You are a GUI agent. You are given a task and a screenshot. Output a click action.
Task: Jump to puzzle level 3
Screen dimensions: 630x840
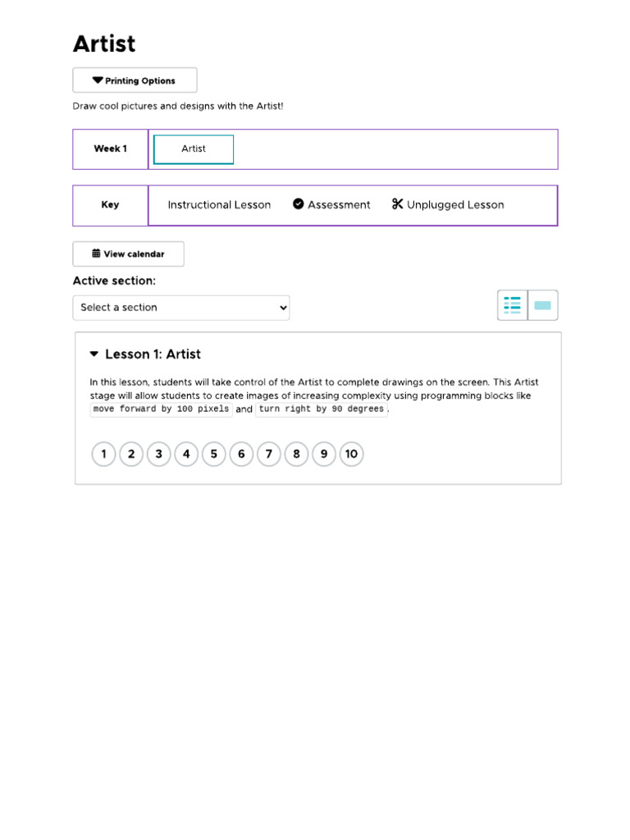pyautogui.click(x=158, y=454)
